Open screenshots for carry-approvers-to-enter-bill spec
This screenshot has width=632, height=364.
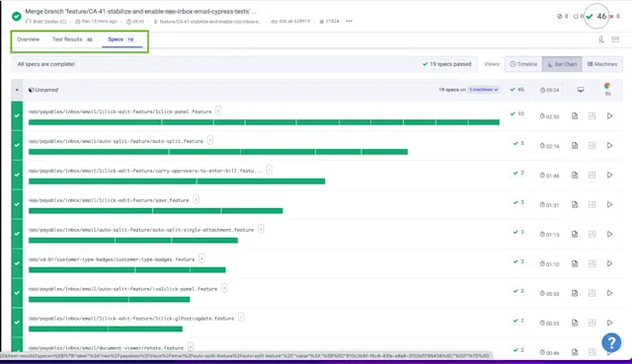[x=592, y=176]
